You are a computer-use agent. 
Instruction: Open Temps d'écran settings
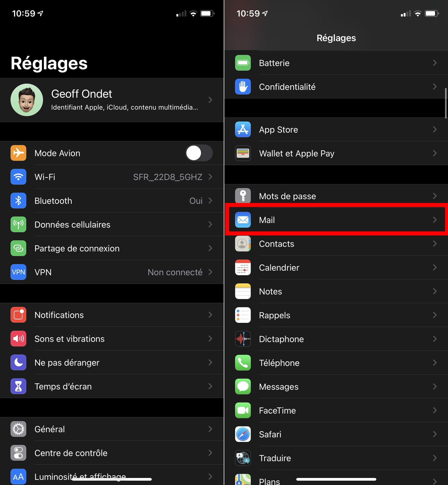[112, 386]
